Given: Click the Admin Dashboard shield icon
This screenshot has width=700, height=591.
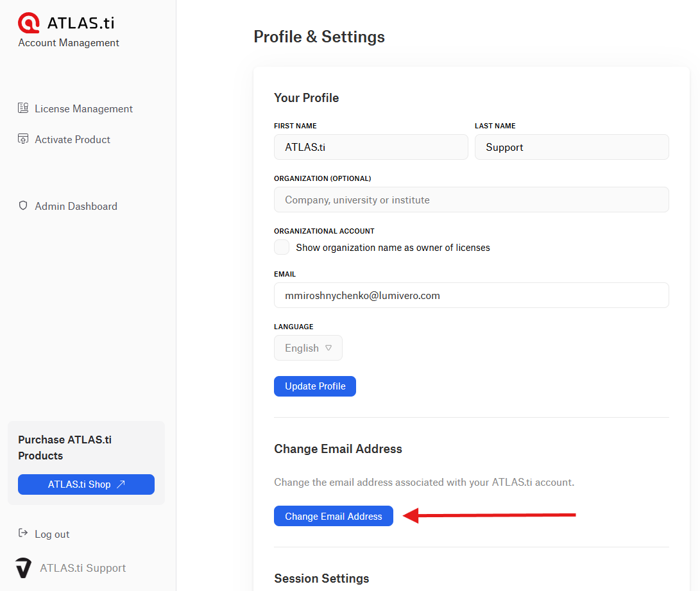Looking at the screenshot, I should 23,205.
